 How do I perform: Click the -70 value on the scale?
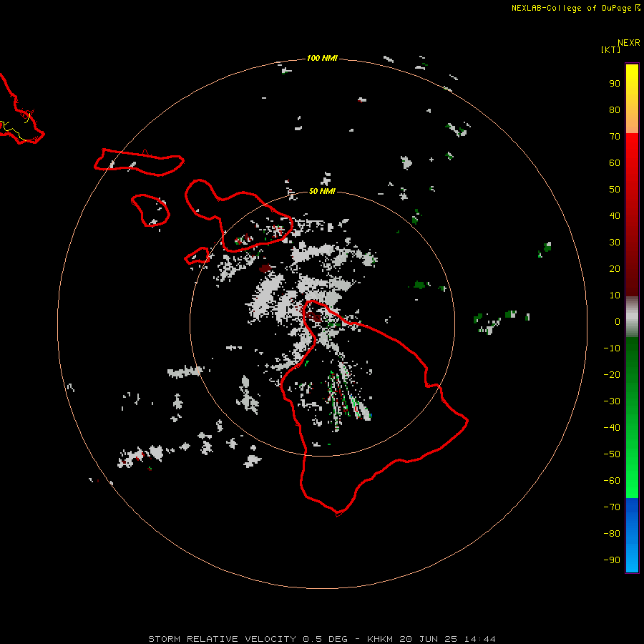tap(612, 507)
